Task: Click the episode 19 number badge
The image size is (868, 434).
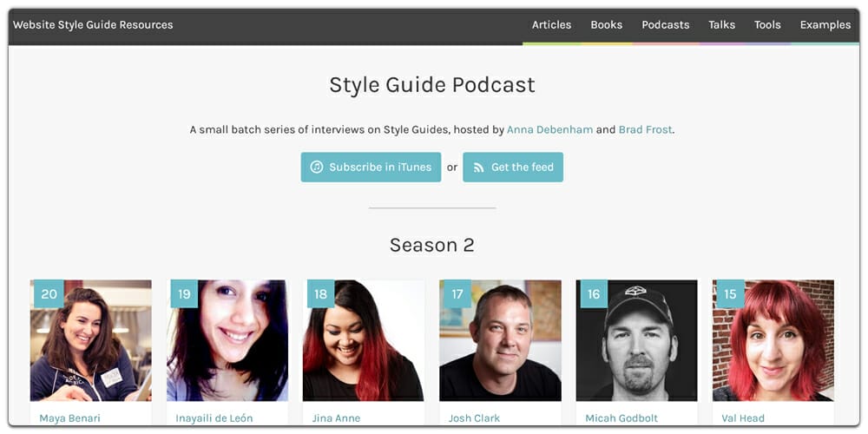Action: [x=184, y=294]
